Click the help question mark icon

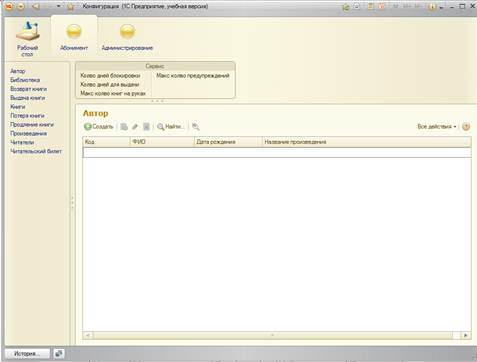[x=466, y=127]
